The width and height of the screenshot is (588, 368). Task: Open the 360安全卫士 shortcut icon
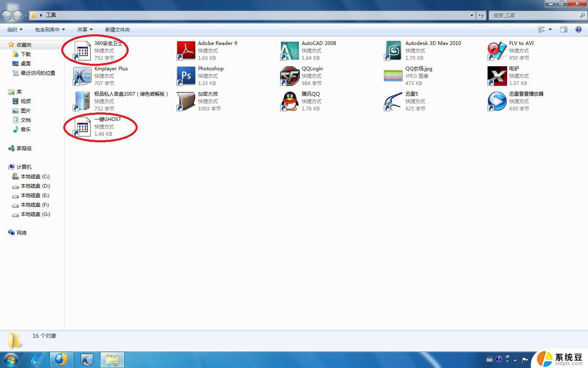[82, 51]
